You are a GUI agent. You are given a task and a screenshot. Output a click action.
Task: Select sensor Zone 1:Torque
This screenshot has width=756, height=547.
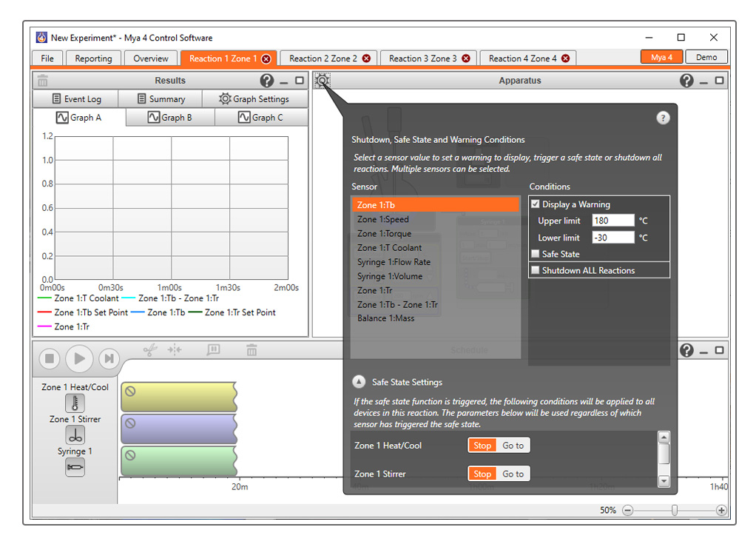(x=436, y=233)
